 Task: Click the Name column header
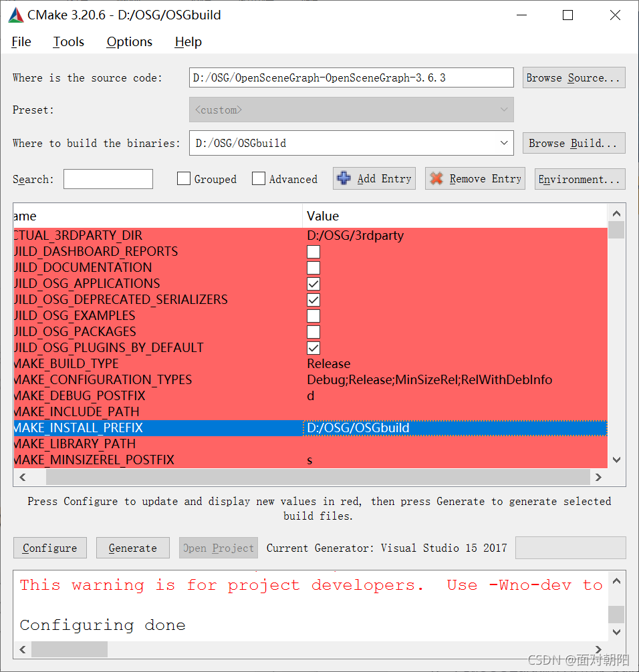coord(158,216)
